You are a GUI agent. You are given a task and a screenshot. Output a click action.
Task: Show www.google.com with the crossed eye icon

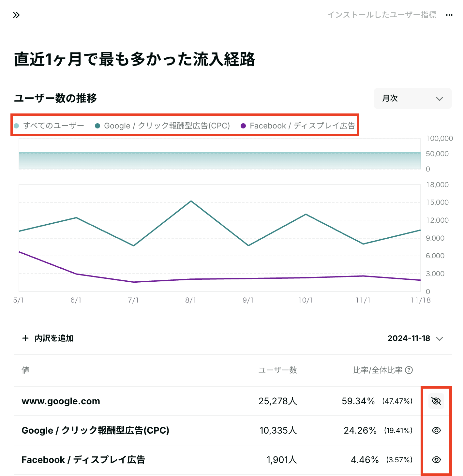(436, 401)
